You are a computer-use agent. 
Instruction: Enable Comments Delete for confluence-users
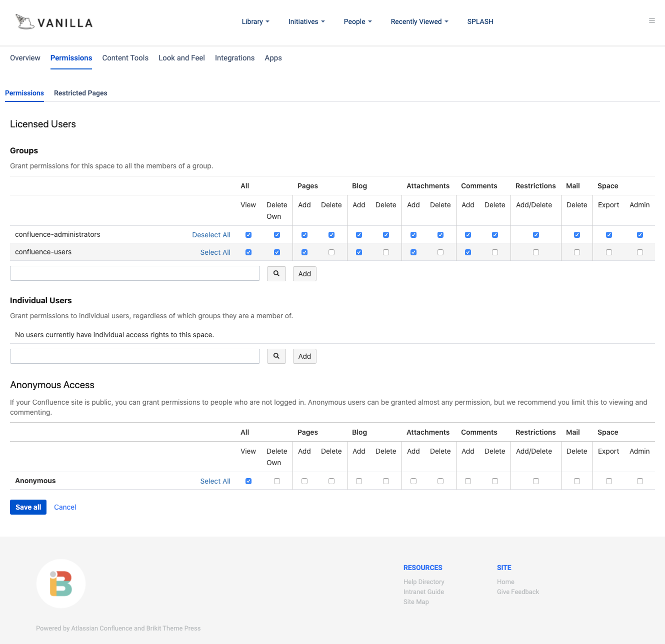tap(495, 252)
